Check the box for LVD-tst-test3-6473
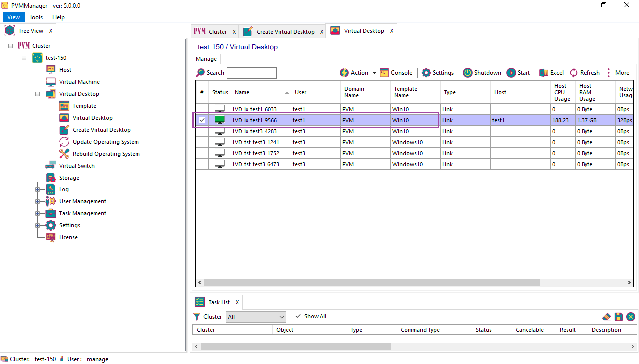 (202, 164)
